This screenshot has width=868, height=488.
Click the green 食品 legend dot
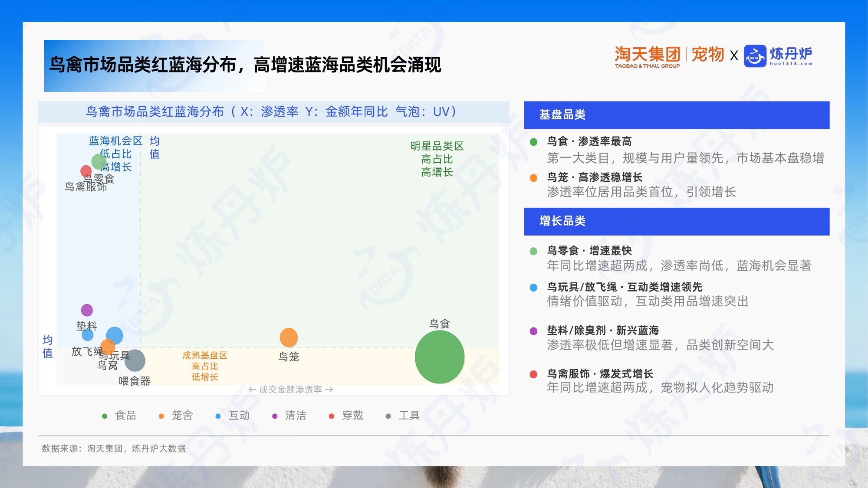pyautogui.click(x=105, y=416)
